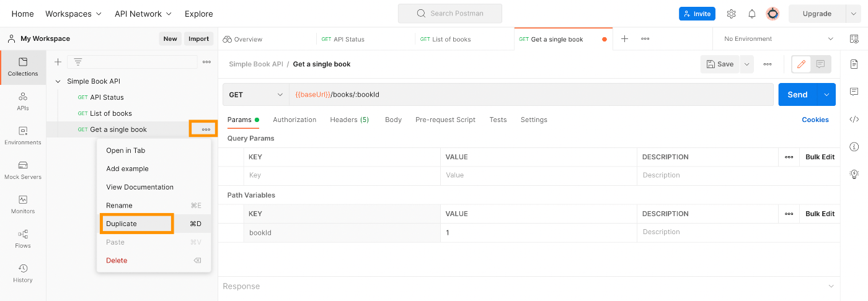Image resolution: width=868 pixels, height=301 pixels.
Task: Open the code snippet icon in right sidebar
Action: coord(854,120)
